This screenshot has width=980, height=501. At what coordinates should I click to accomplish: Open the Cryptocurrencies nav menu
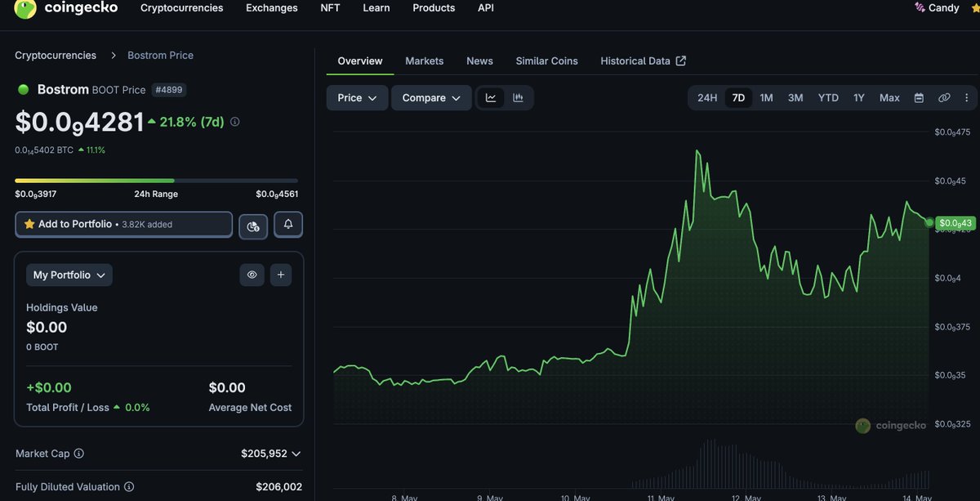click(x=181, y=8)
